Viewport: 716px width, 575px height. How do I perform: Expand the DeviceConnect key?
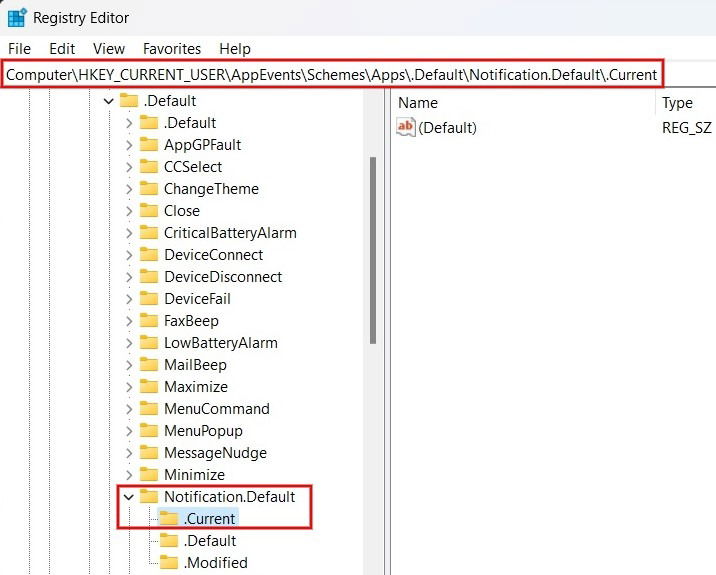click(129, 255)
